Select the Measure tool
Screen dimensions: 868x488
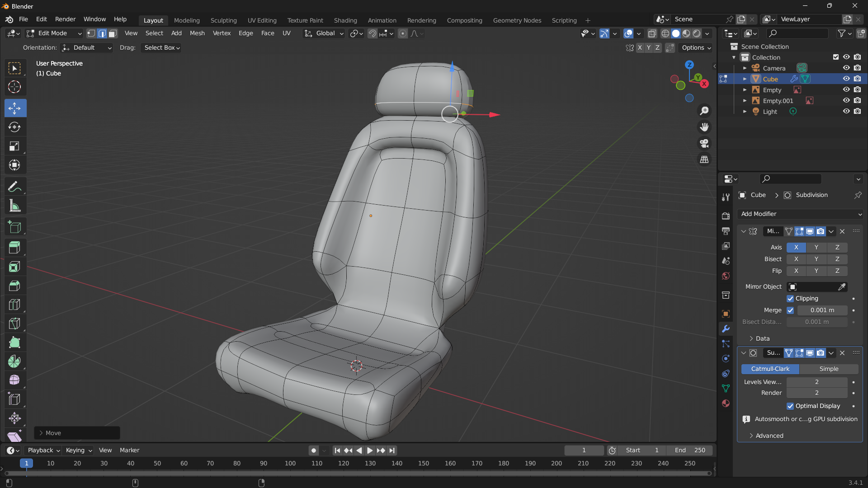pyautogui.click(x=14, y=206)
